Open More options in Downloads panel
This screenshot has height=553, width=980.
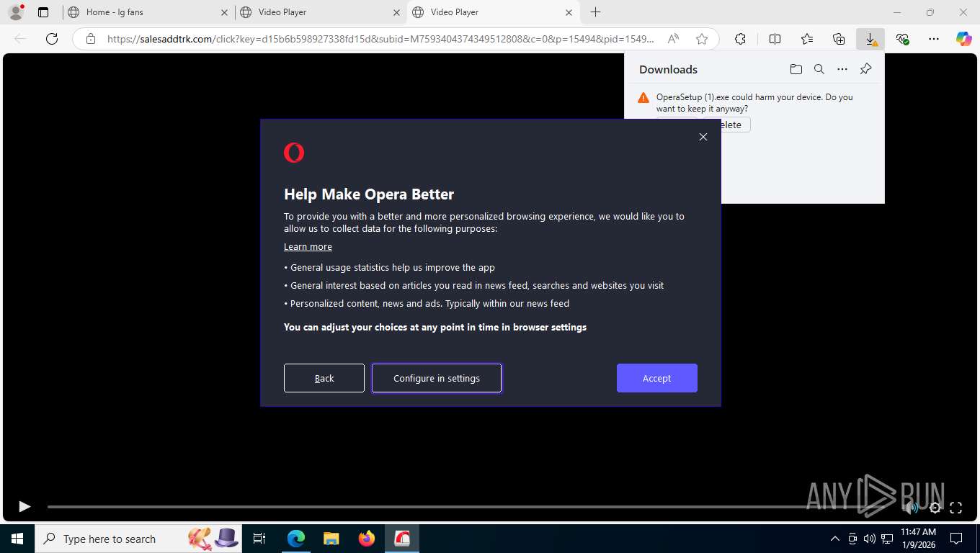pyautogui.click(x=842, y=69)
